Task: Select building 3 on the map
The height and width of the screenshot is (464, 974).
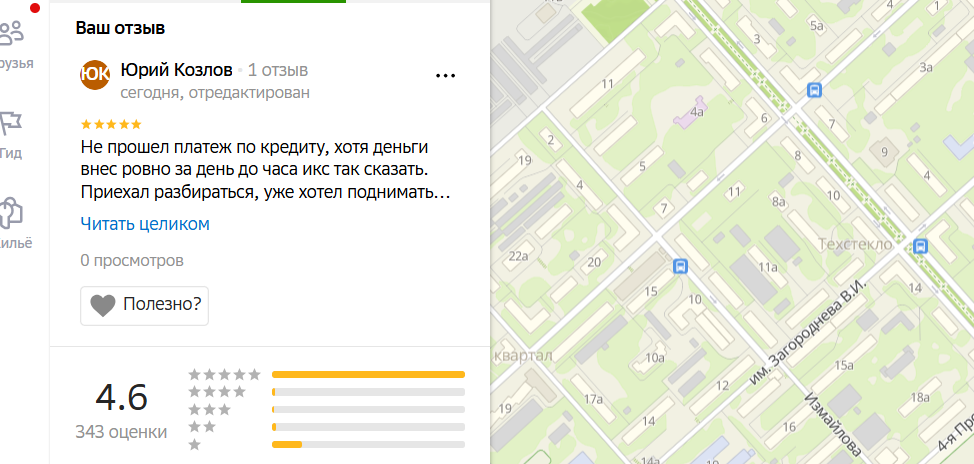Action: [757, 40]
